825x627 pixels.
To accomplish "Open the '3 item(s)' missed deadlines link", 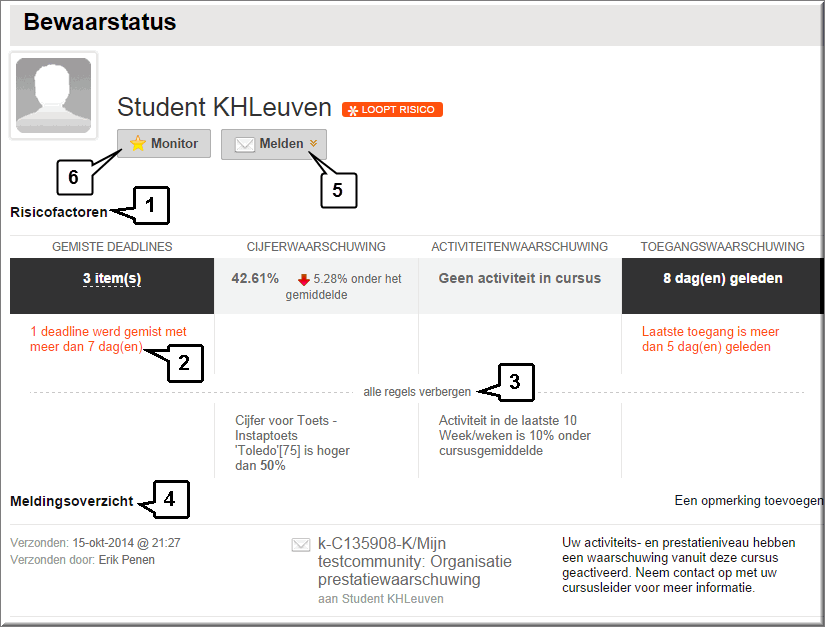I will [x=111, y=278].
